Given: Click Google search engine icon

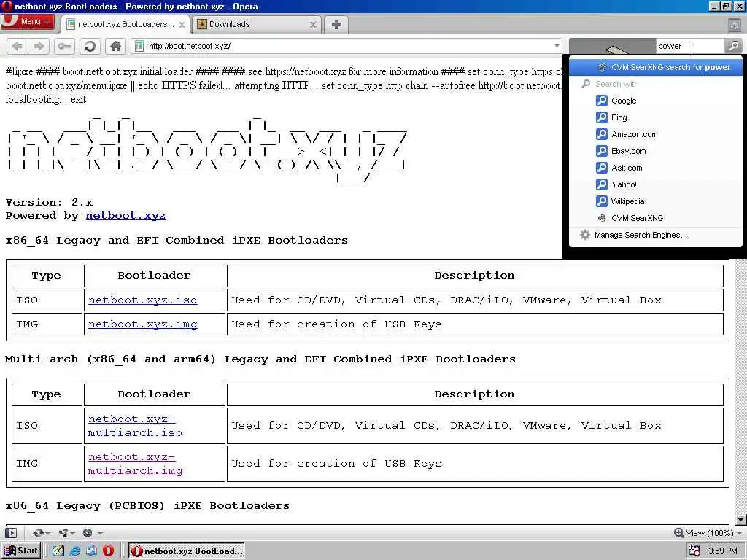Looking at the screenshot, I should click(x=602, y=101).
